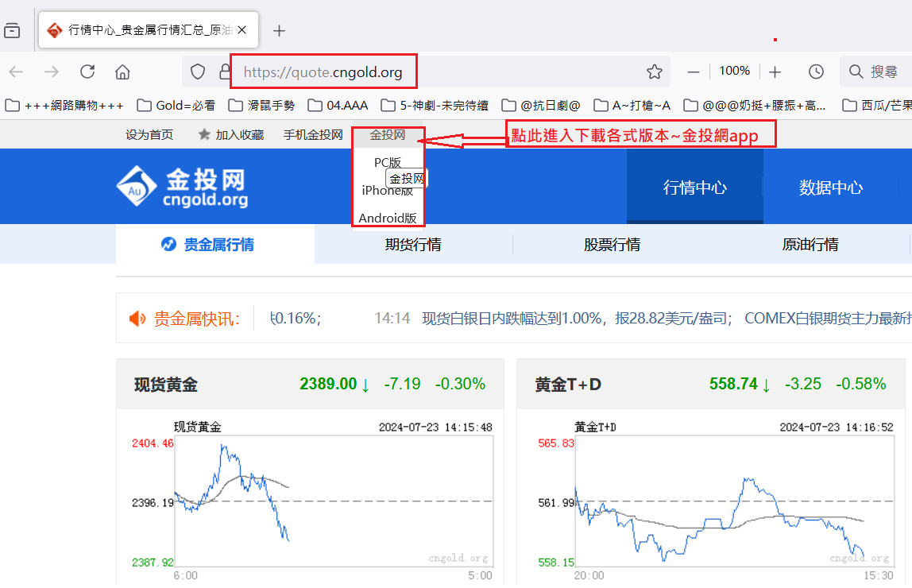Click the 金投网 cngold.org logo
912x588 pixels.
pos(182,188)
